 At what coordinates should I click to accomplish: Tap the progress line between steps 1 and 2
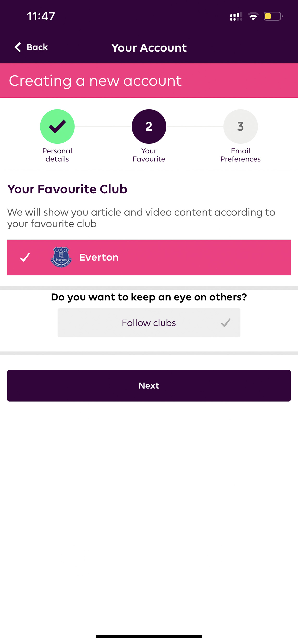(103, 126)
